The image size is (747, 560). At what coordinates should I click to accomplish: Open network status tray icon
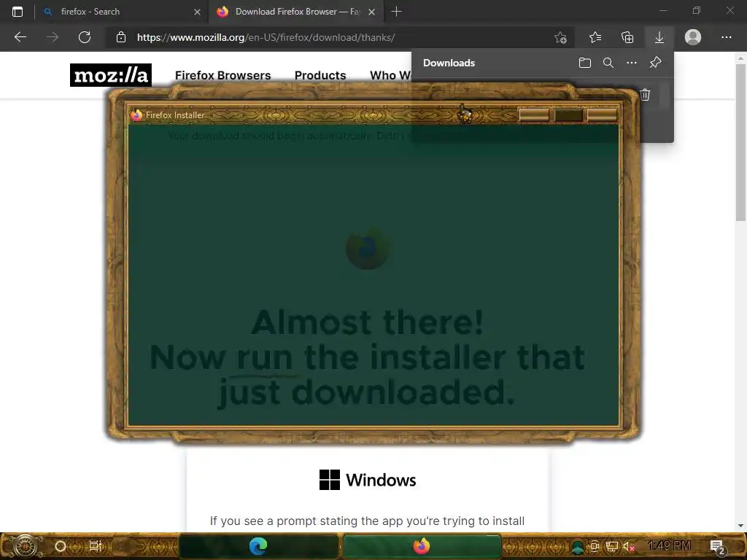pos(612,547)
